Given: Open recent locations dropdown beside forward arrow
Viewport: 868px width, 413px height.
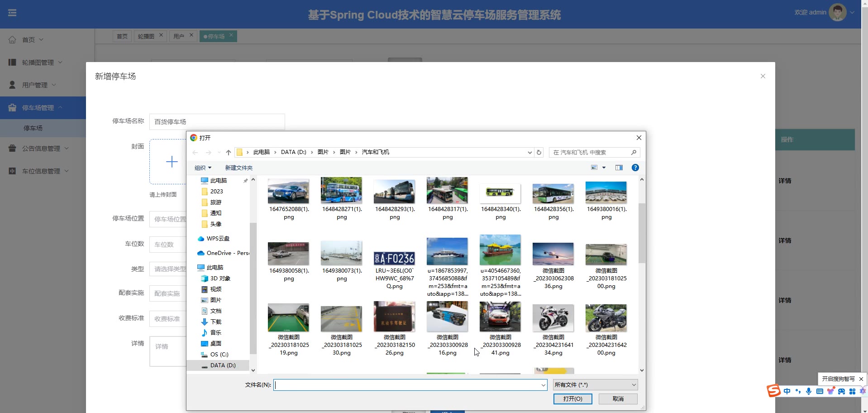Looking at the screenshot, I should (219, 153).
